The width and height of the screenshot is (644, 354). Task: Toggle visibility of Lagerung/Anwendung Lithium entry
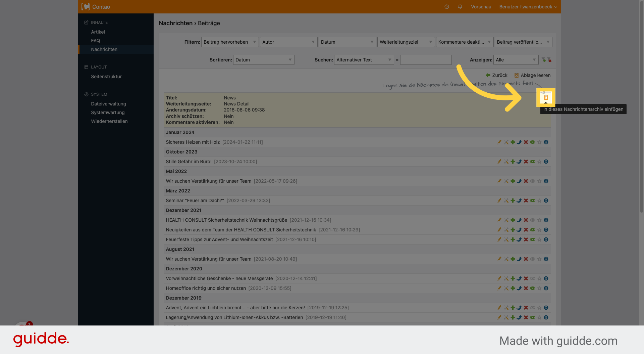click(x=533, y=317)
